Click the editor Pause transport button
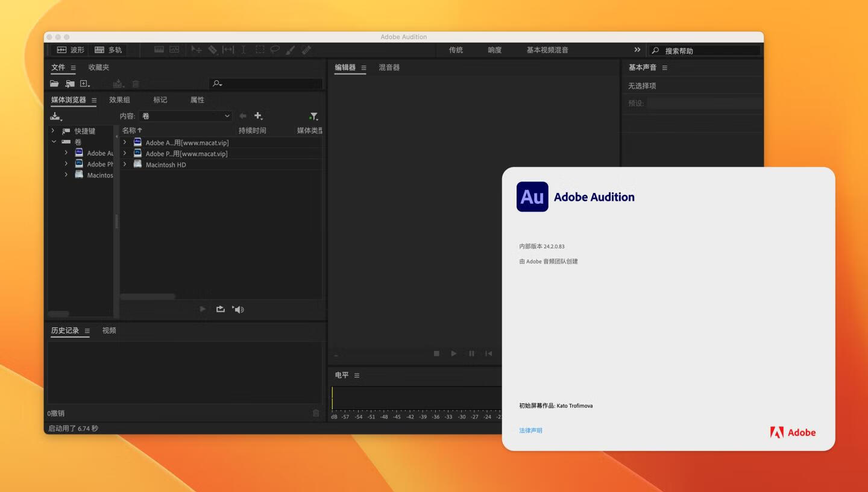The width and height of the screenshot is (868, 492). point(471,353)
